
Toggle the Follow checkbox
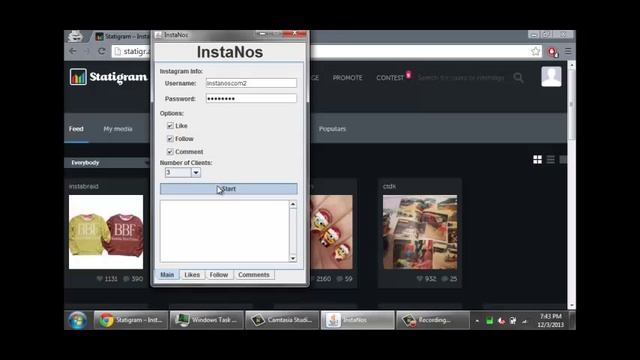(170, 139)
